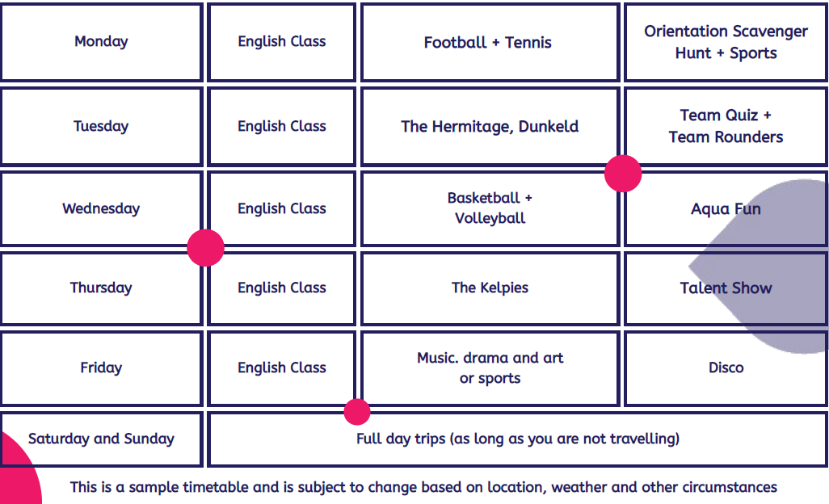This screenshot has width=829, height=504.
Task: Click Basketball + Volleyball cell
Action: click(x=490, y=208)
